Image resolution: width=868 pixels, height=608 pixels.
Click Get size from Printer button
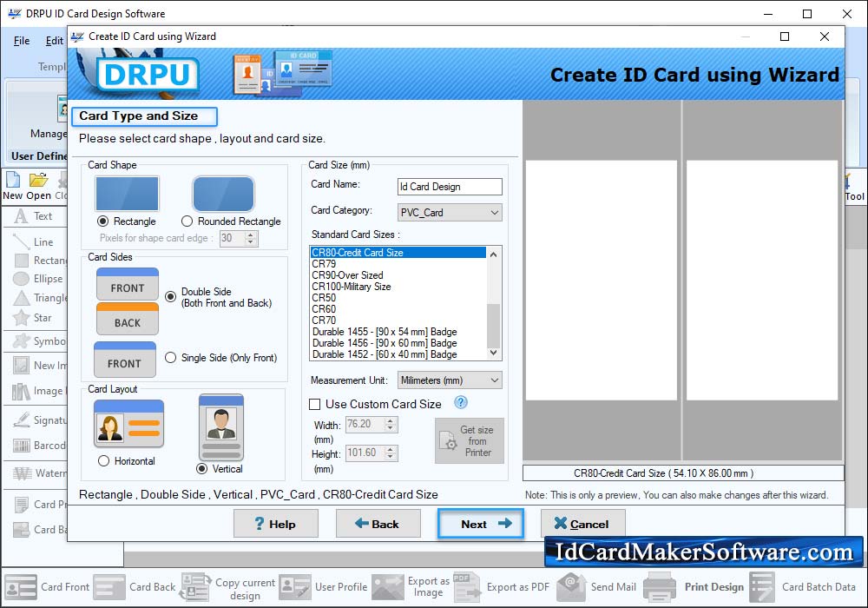click(470, 440)
